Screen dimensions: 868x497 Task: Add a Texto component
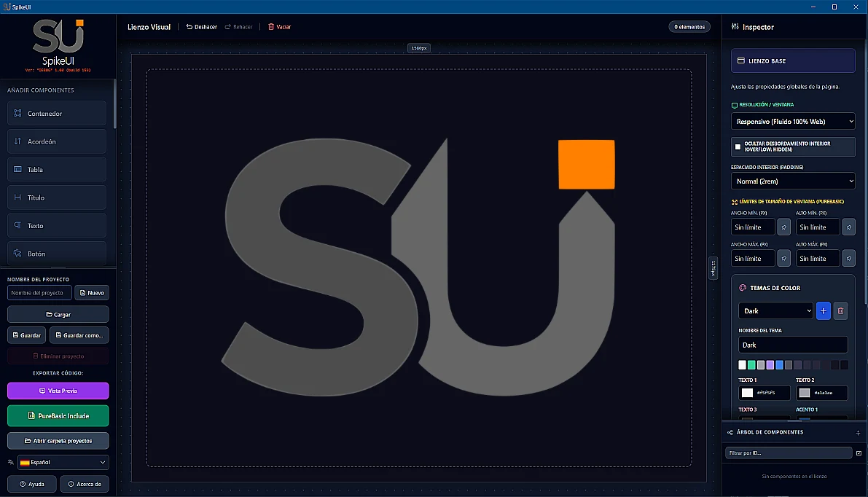pyautogui.click(x=56, y=225)
